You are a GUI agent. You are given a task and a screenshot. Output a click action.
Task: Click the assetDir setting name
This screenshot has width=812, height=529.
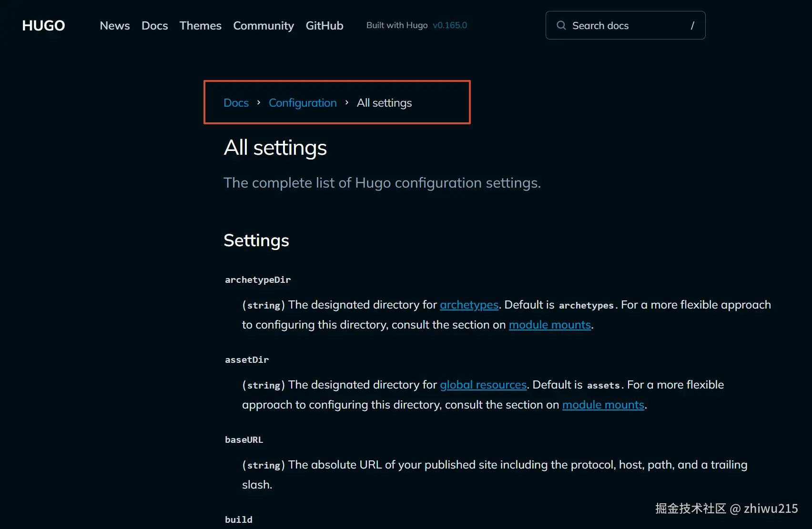pyautogui.click(x=247, y=360)
